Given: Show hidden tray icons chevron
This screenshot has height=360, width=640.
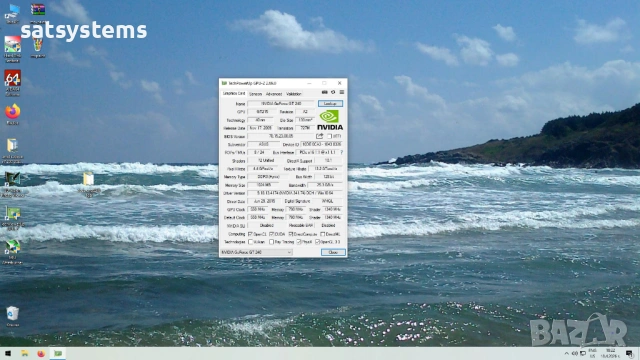Looking at the screenshot, I should pos(567,353).
